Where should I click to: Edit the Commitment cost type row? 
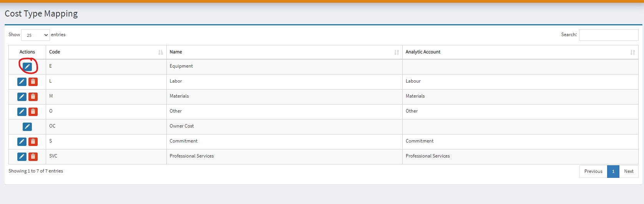click(x=22, y=141)
